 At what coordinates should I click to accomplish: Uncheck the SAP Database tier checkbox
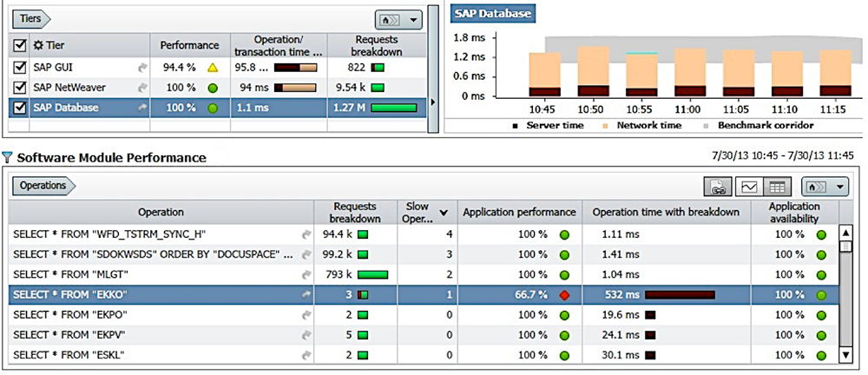click(19, 108)
